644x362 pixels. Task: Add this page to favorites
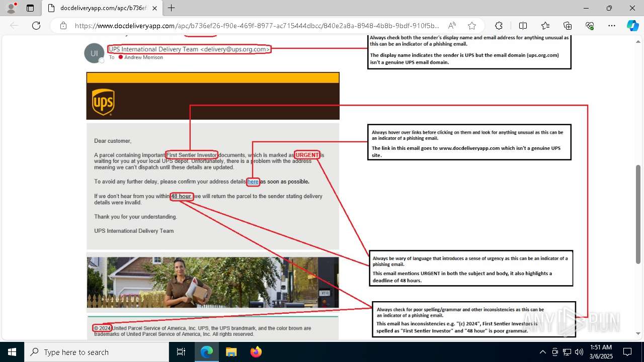(471, 26)
